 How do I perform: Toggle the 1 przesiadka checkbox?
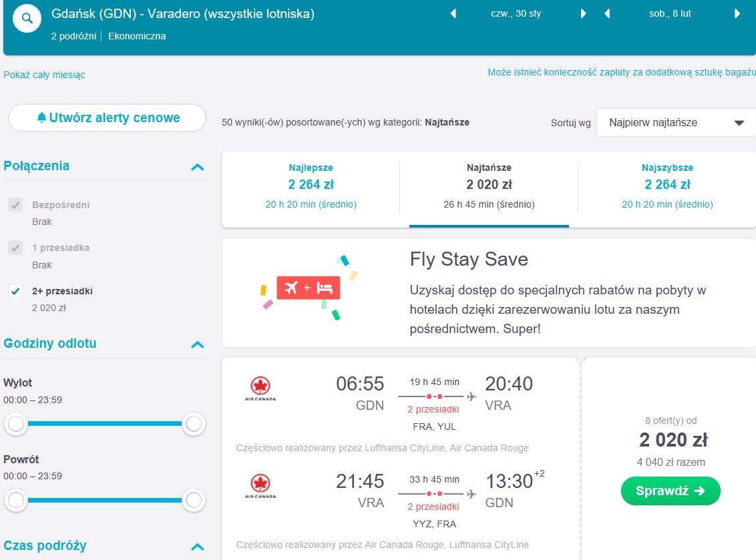[15, 248]
